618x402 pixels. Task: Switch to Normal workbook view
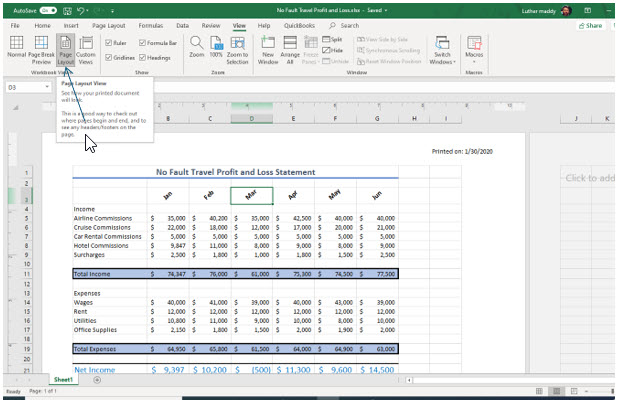pyautogui.click(x=17, y=47)
